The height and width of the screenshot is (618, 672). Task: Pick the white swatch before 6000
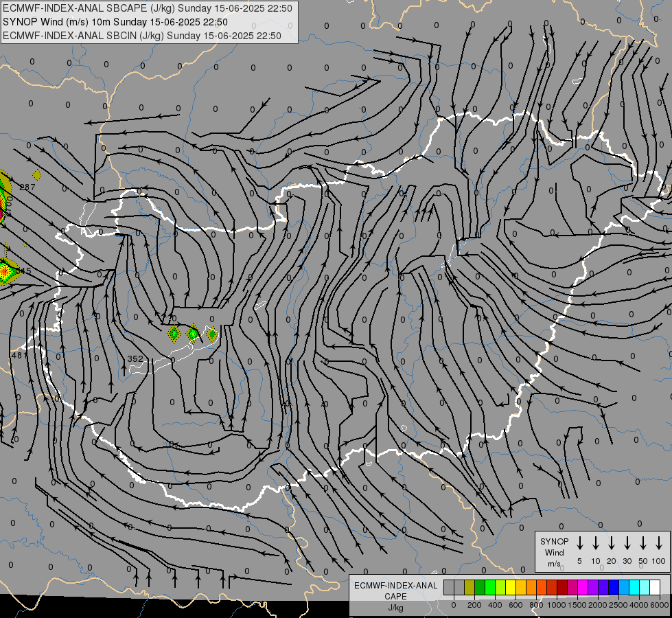pos(654,587)
